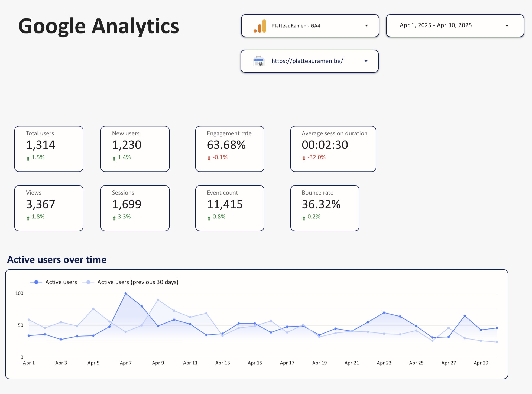This screenshot has height=394, width=532.
Task: Click the Active users over time heading
Action: pos(57,260)
